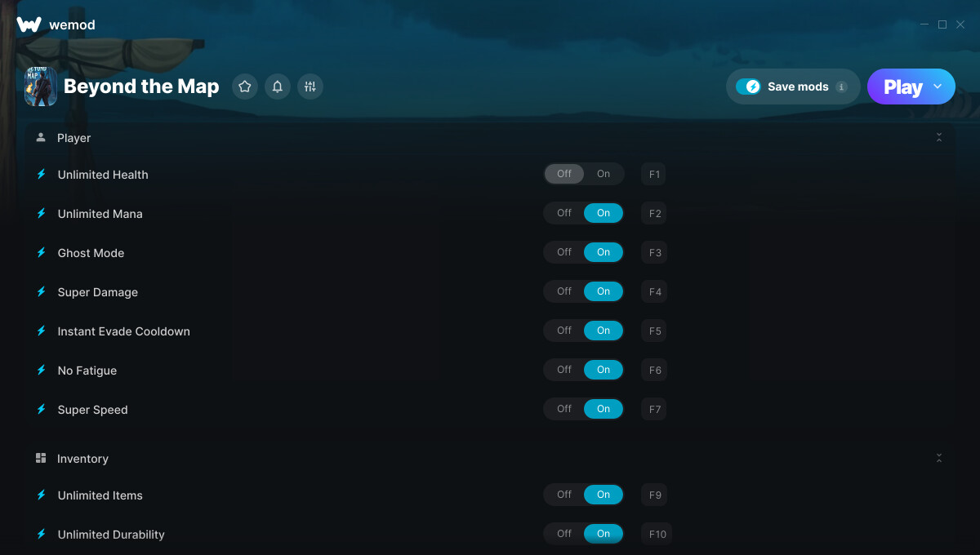Click the Play button
The image size is (980, 555).
click(x=903, y=87)
